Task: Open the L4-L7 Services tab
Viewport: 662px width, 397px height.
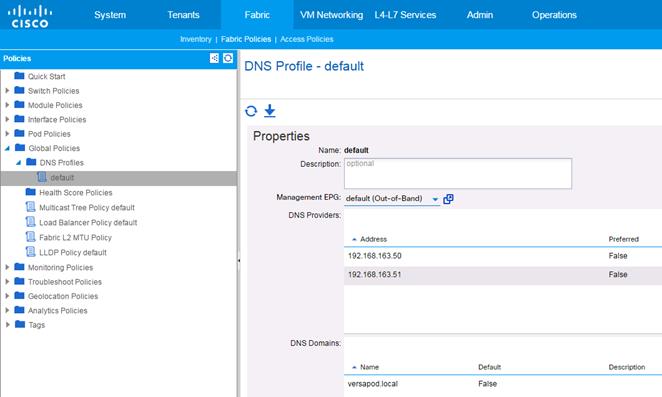Action: coord(405,15)
